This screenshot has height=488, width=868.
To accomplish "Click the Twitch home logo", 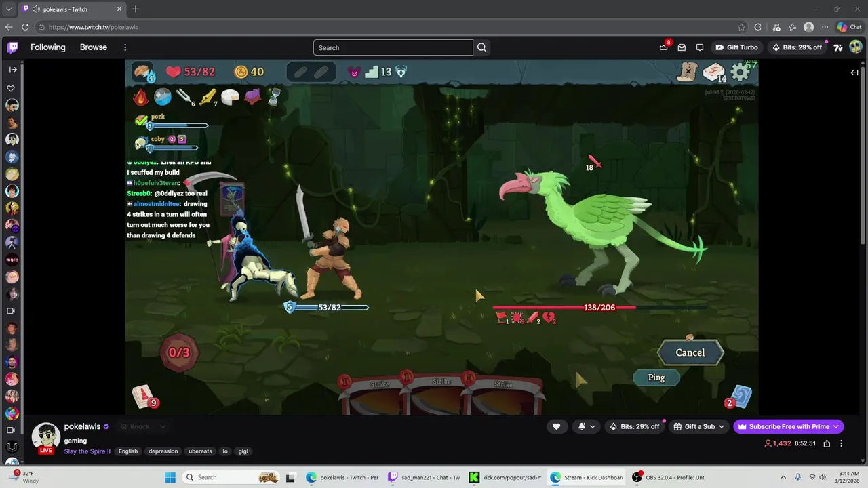I will 13,47.
